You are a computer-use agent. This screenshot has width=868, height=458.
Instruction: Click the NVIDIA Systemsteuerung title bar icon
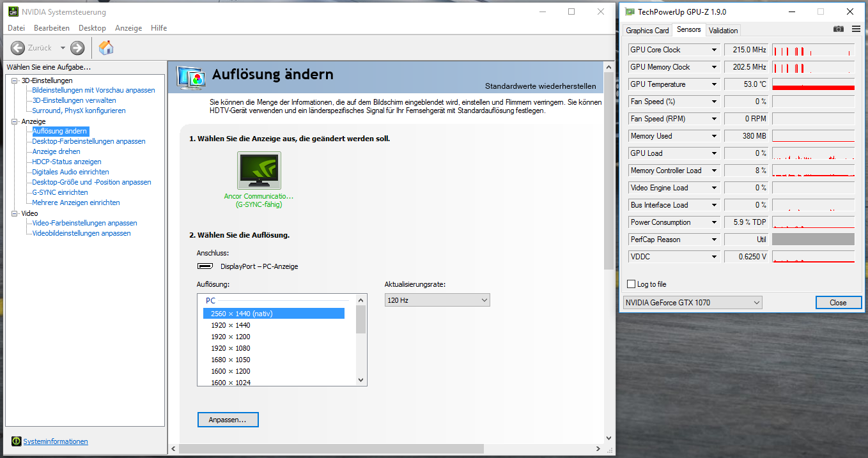coord(13,11)
